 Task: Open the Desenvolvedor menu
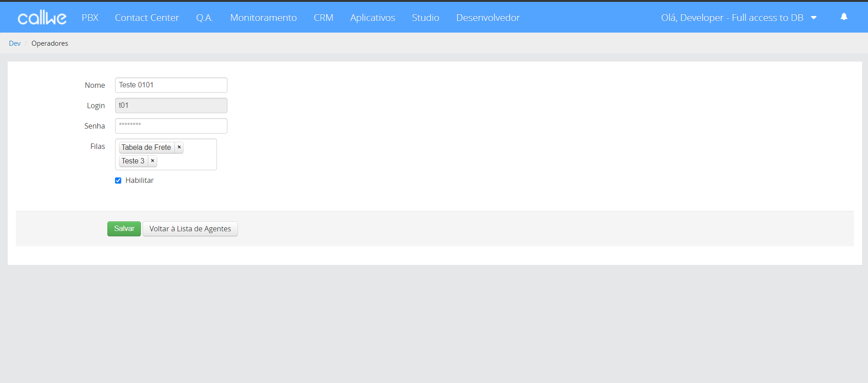tap(488, 18)
